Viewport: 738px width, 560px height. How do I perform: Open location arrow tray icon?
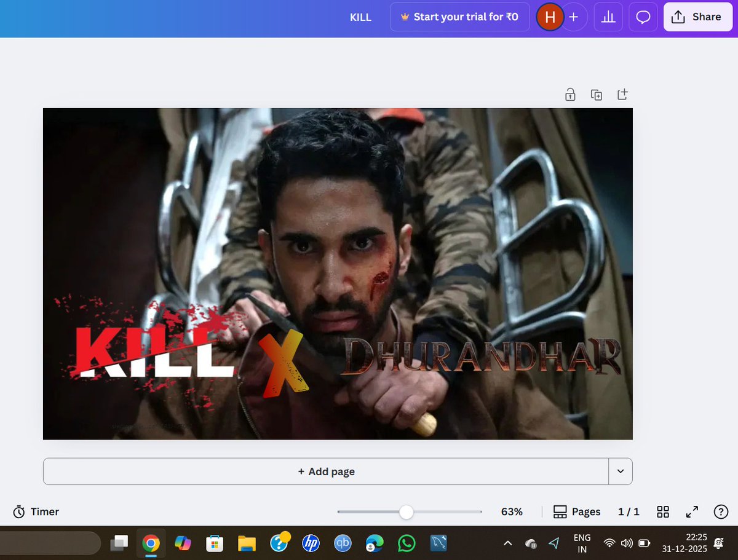coord(554,543)
